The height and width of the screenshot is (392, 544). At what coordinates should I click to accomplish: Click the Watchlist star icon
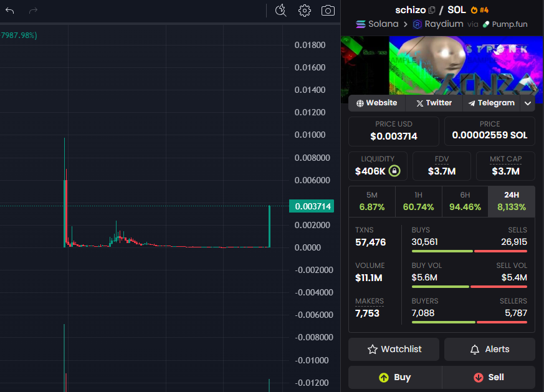tap(372, 350)
